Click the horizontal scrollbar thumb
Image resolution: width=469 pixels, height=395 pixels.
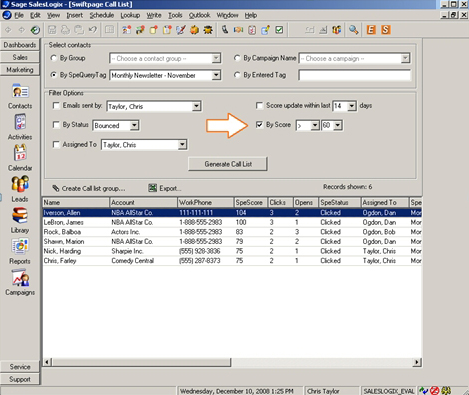141,362
